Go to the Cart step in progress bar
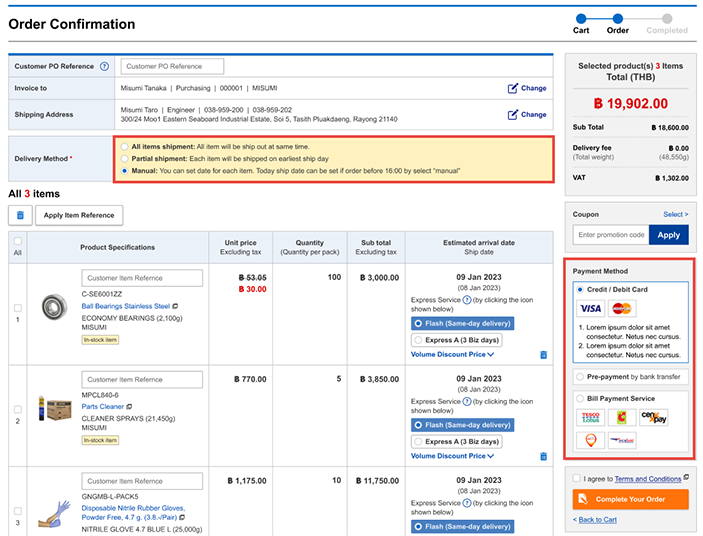The height and width of the screenshot is (536, 703). tap(580, 17)
